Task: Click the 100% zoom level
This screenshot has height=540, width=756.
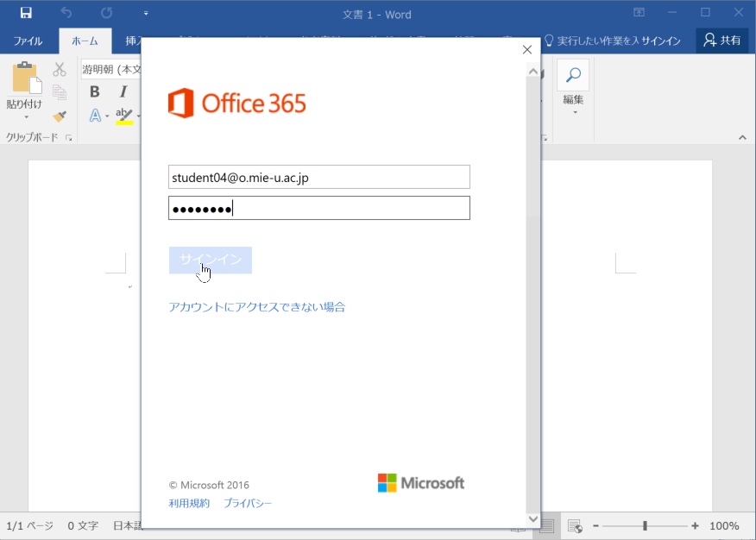Action: (x=724, y=526)
